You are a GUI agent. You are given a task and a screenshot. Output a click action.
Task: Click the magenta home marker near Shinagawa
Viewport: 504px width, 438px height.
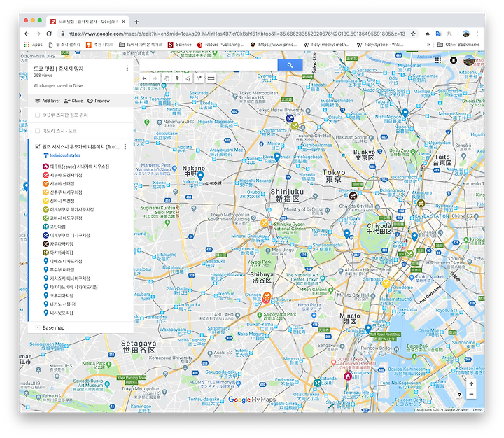348,376
